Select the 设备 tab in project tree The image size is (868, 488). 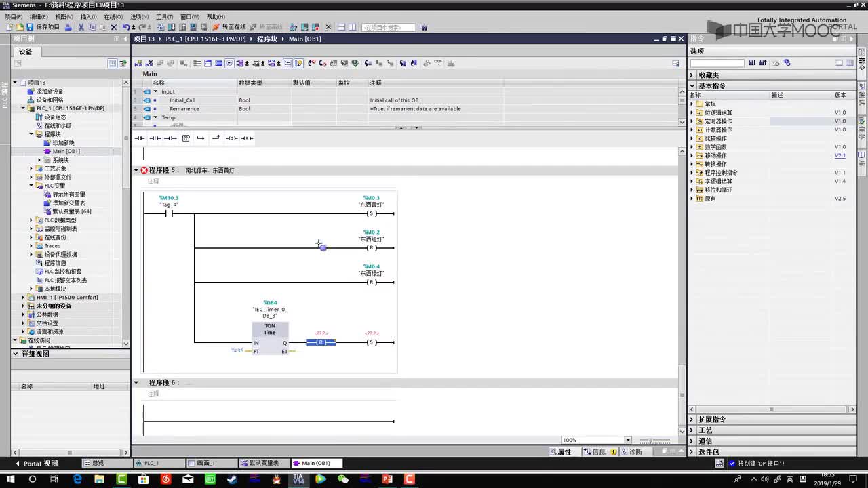pyautogui.click(x=26, y=52)
